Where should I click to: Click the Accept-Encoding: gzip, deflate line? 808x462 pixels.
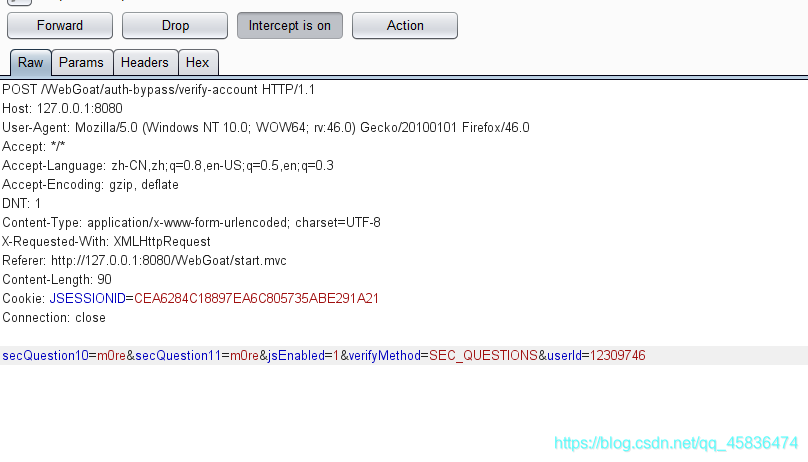point(90,185)
